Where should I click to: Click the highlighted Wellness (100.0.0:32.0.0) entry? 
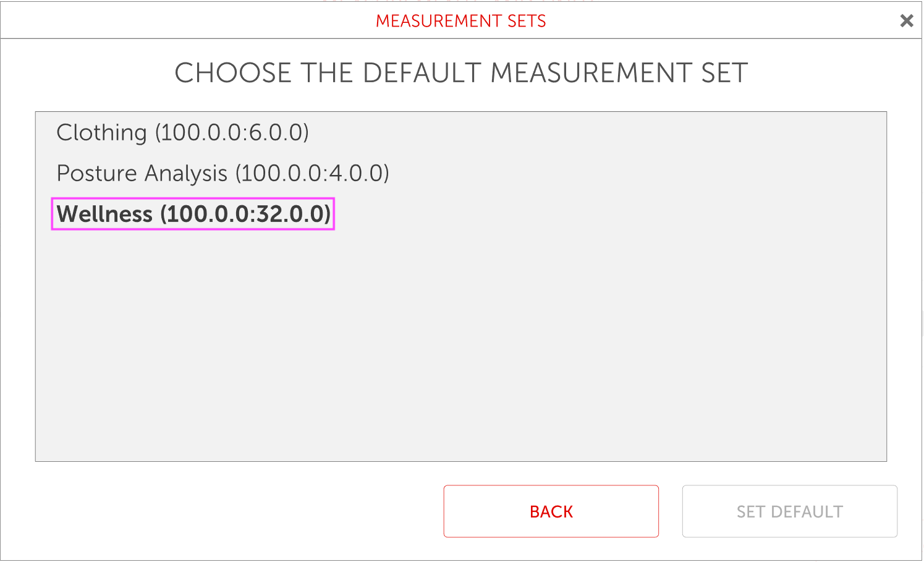click(x=193, y=214)
